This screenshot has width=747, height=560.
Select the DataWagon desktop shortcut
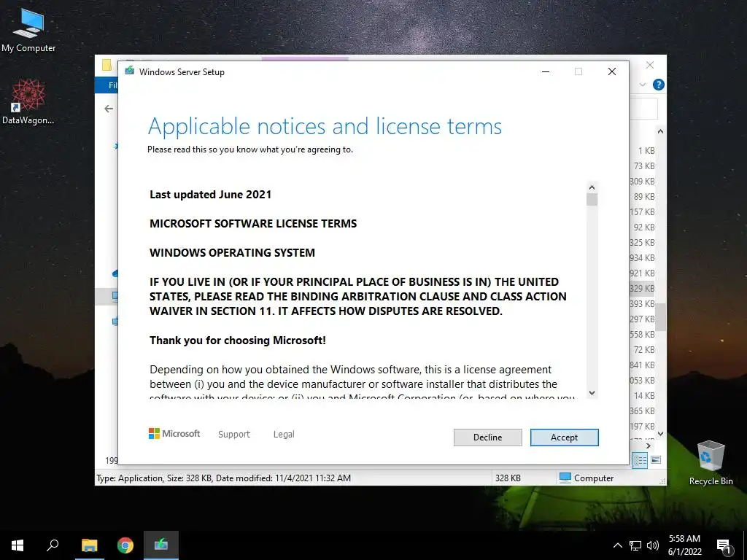point(28,102)
